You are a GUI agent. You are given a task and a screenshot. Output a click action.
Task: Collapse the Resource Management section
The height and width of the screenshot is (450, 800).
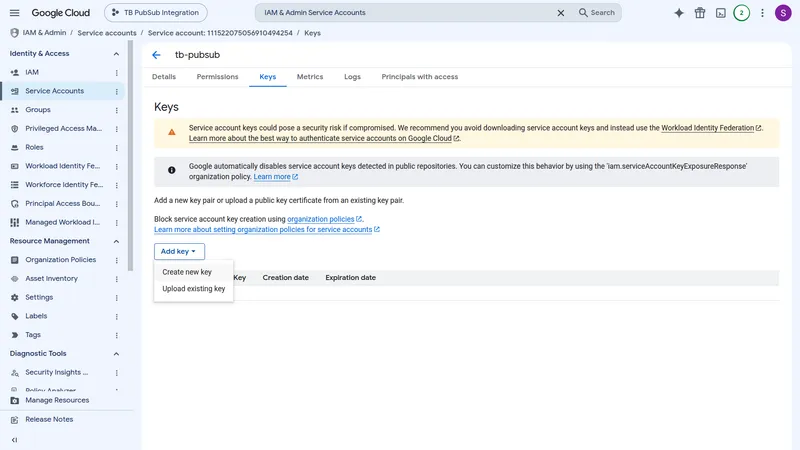(116, 241)
